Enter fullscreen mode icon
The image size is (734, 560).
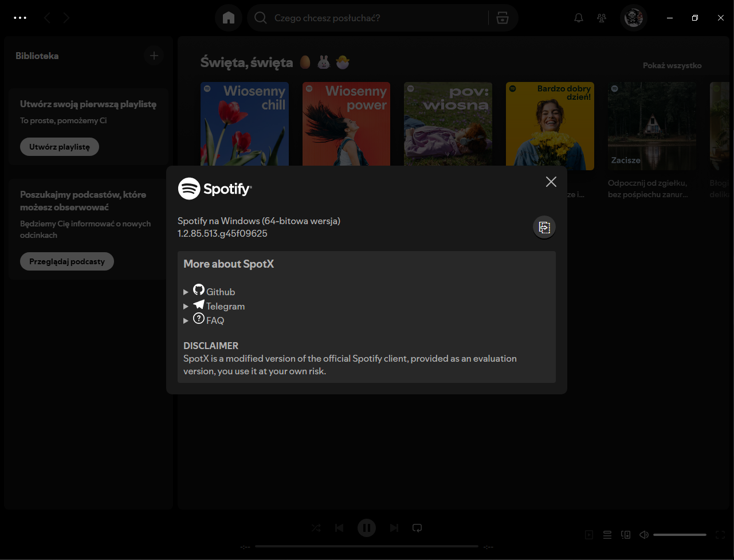tap(720, 535)
